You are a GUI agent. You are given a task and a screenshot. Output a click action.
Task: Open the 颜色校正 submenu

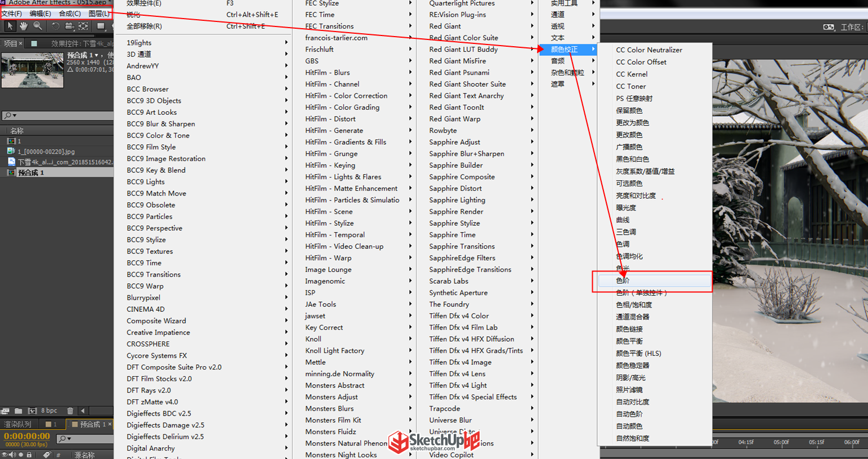[x=569, y=50]
